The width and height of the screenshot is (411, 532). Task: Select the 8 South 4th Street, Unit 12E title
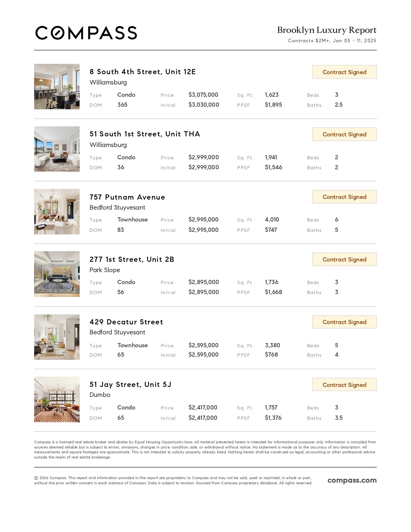tap(142, 72)
